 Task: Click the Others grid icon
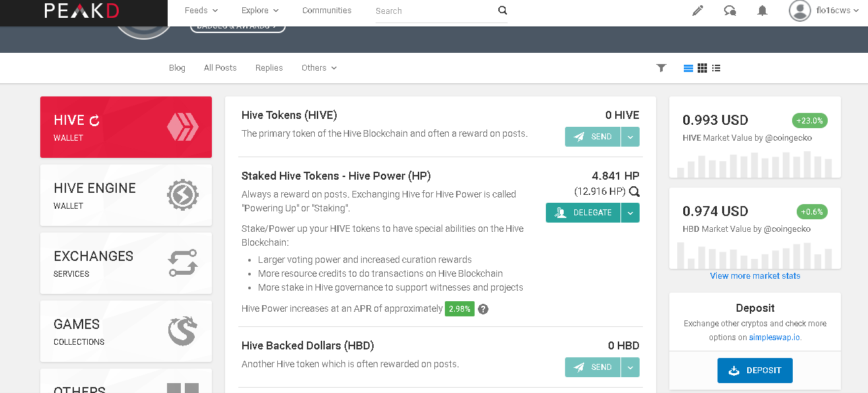[x=183, y=388]
